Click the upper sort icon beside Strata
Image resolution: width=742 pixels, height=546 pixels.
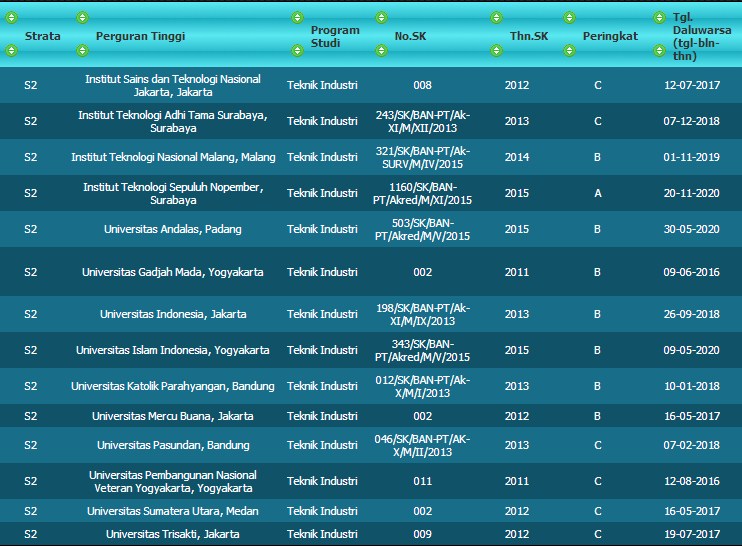pyautogui.click(x=11, y=18)
